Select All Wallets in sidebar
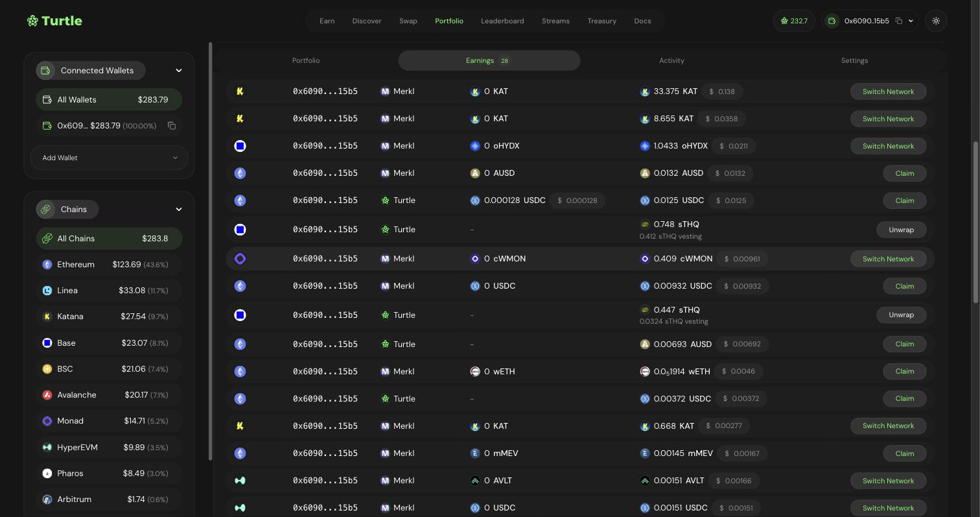 [x=109, y=100]
